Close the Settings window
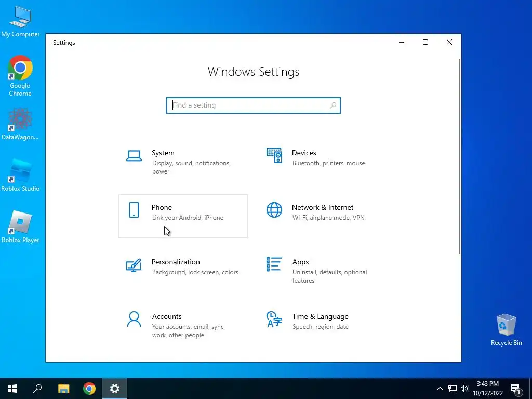This screenshot has height=399, width=532. pos(449,42)
